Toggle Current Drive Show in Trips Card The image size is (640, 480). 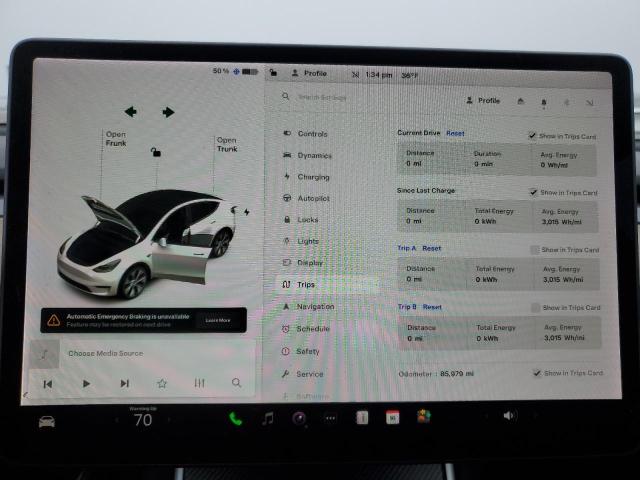click(532, 135)
